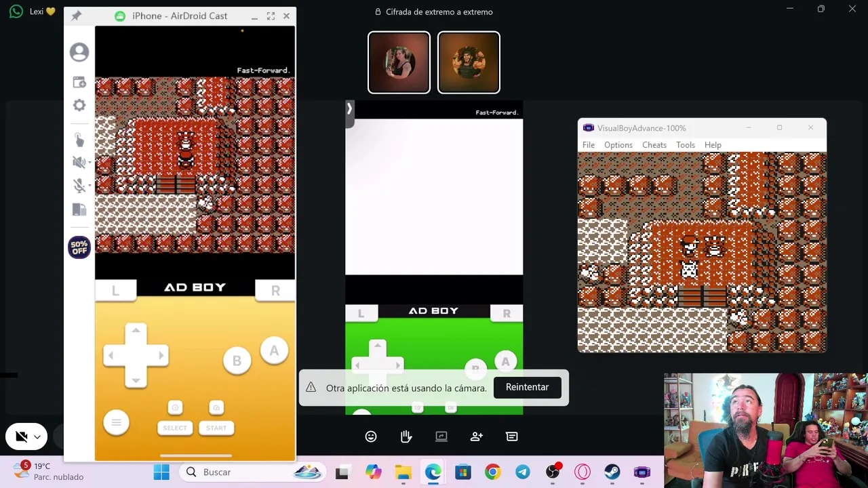Viewport: 868px width, 488px height.
Task: Open Microsoft Store from taskbar
Action: [x=463, y=472]
